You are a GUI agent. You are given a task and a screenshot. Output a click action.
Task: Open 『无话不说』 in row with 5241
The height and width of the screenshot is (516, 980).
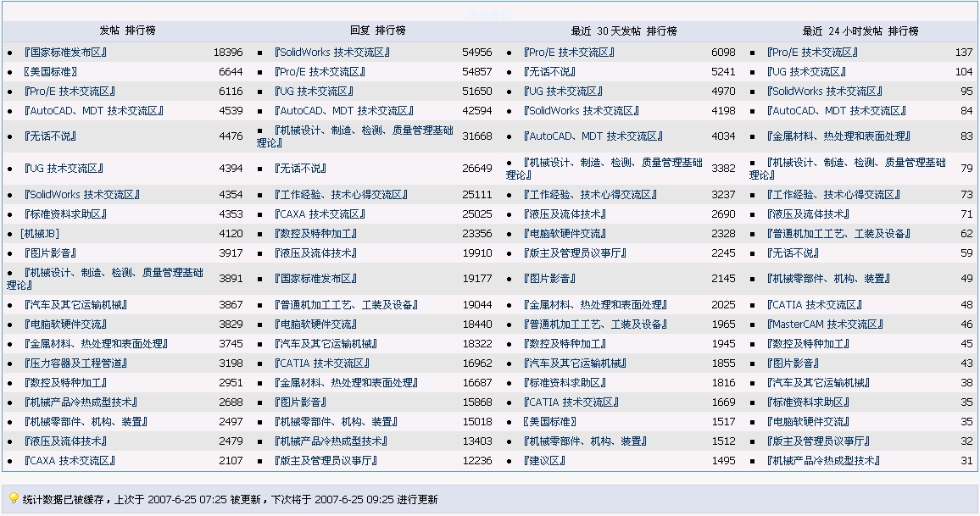click(x=549, y=72)
